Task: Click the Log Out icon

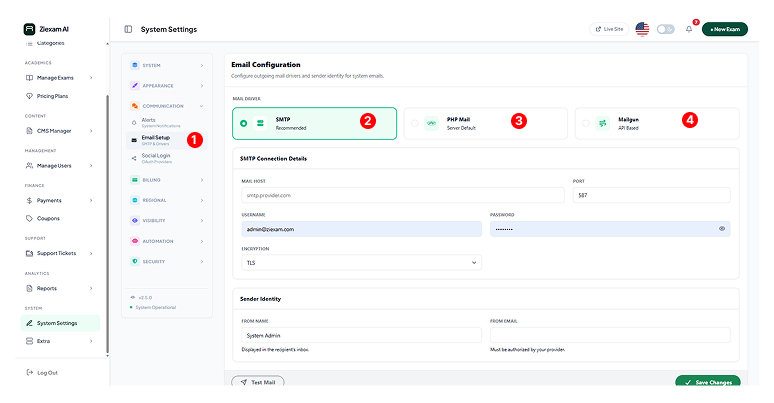Action: [28, 372]
